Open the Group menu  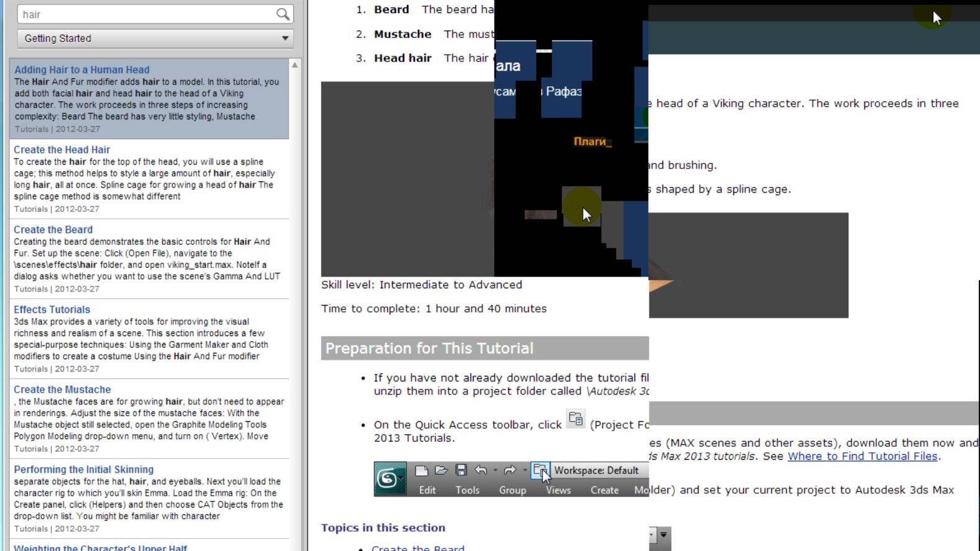click(x=513, y=490)
